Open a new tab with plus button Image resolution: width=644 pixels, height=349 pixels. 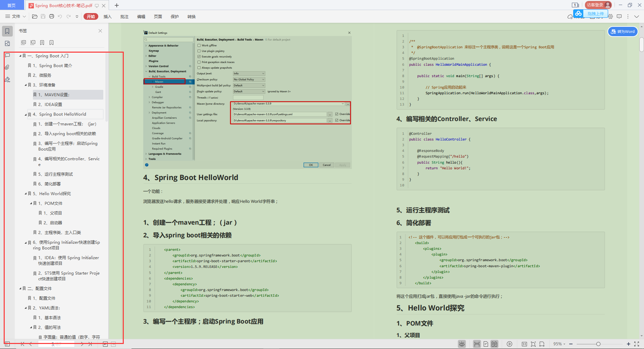click(117, 5)
